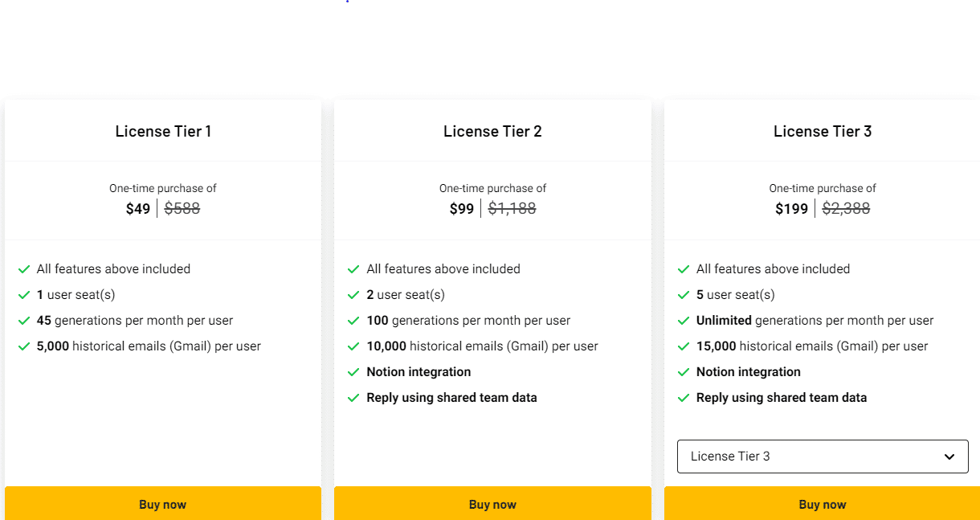Click the License Tier 1 header
This screenshot has width=980, height=520.
pyautogui.click(x=162, y=131)
